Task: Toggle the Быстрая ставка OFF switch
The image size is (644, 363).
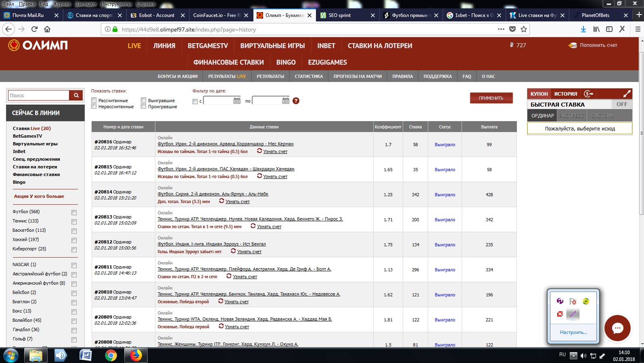Action: click(622, 104)
